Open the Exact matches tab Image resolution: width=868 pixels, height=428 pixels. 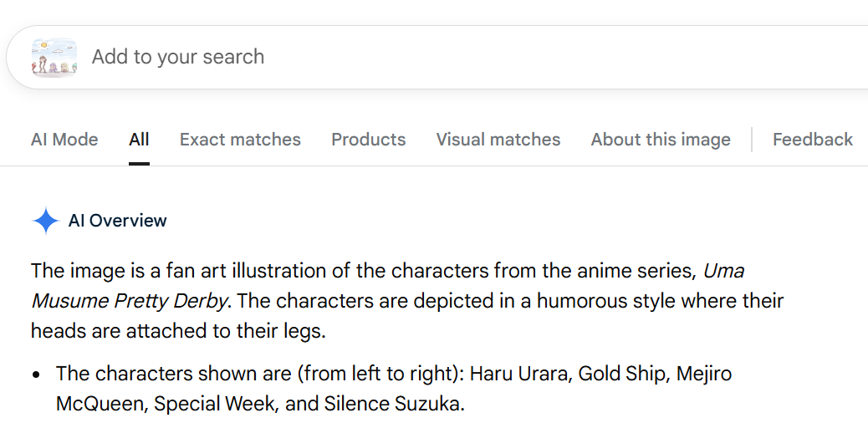240,140
